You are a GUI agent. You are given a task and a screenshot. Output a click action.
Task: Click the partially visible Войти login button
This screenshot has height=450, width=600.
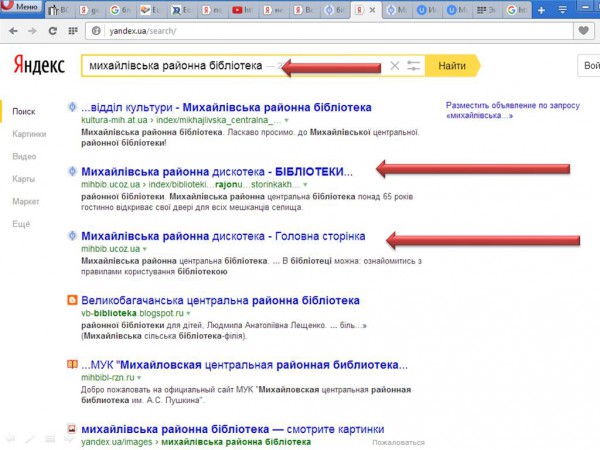tap(590, 66)
